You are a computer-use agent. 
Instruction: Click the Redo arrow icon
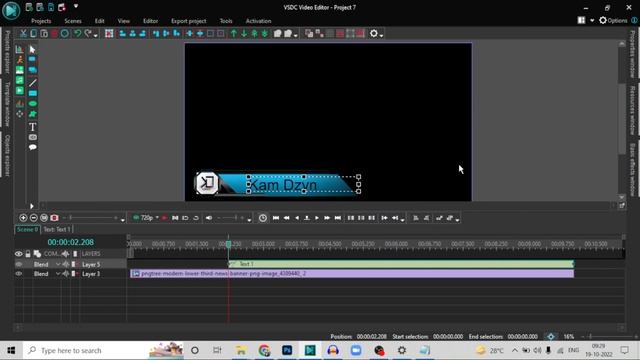88,33
